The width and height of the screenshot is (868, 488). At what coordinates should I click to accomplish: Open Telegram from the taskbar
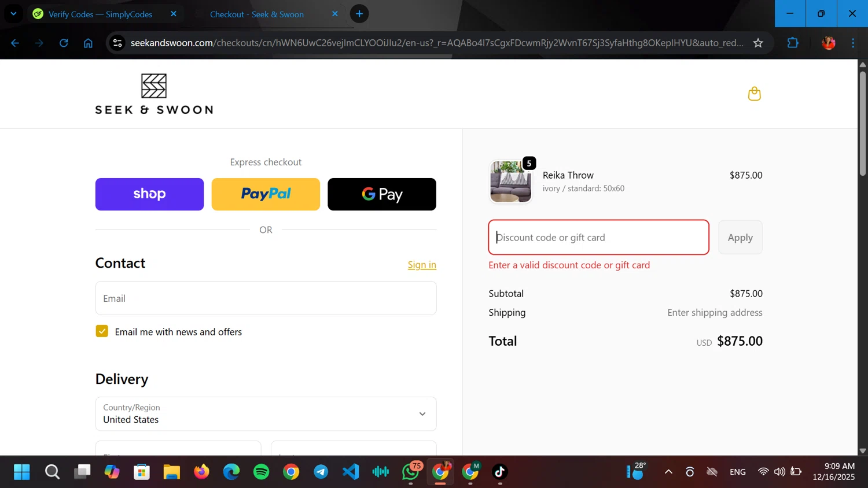point(321,472)
